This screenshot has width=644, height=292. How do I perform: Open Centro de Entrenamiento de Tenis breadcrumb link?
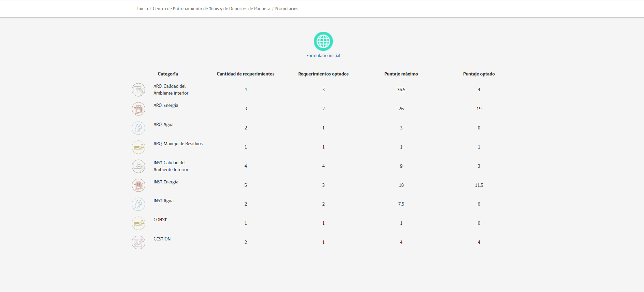[x=211, y=9]
